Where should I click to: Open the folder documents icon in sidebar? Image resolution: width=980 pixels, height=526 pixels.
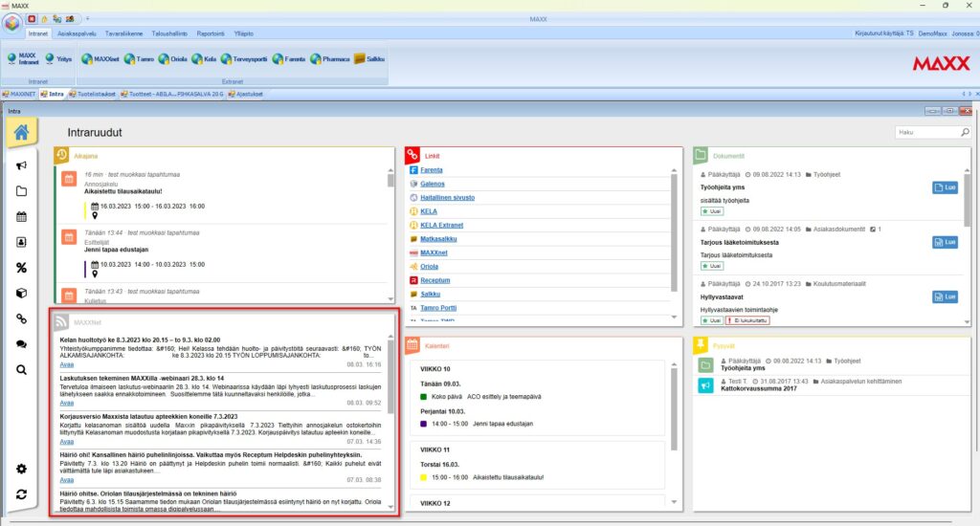coord(21,191)
